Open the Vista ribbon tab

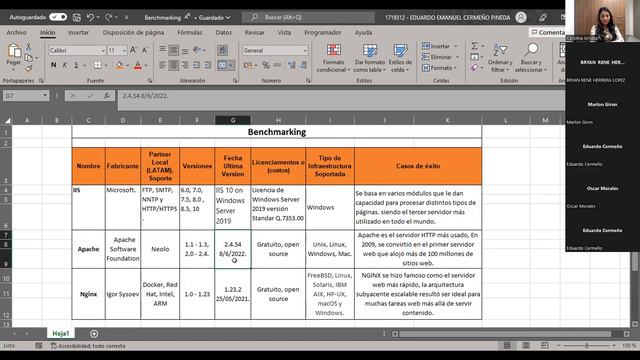[284, 32]
